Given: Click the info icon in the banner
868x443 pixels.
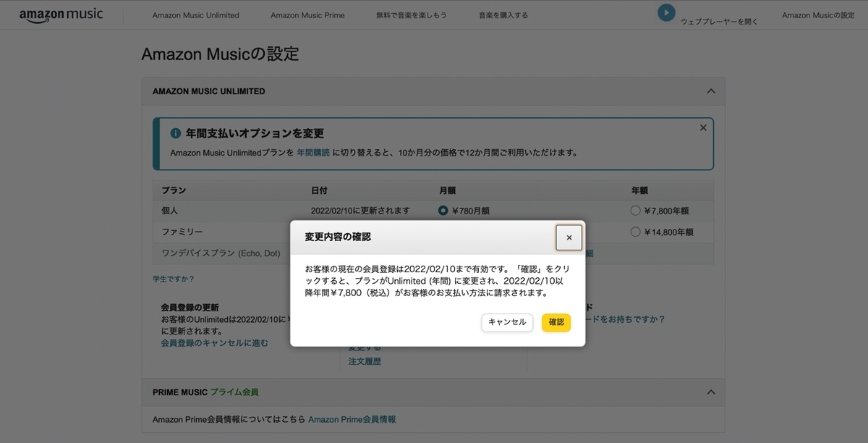Looking at the screenshot, I should [175, 133].
